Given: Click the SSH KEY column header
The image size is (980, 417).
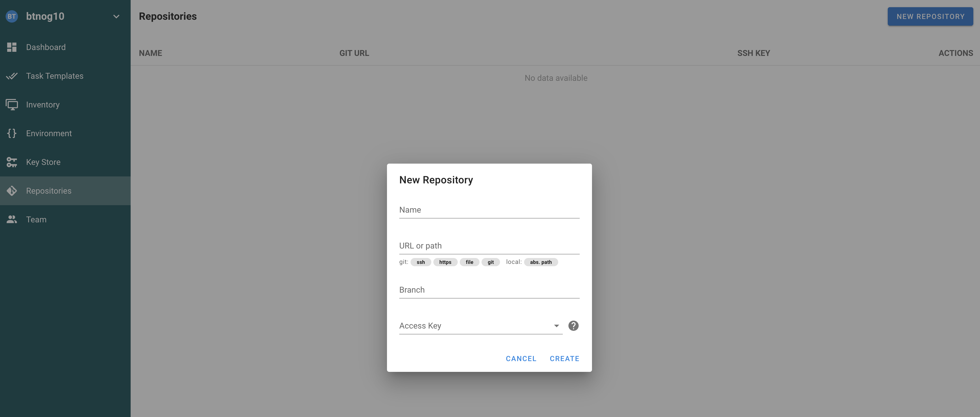Looking at the screenshot, I should [x=753, y=53].
